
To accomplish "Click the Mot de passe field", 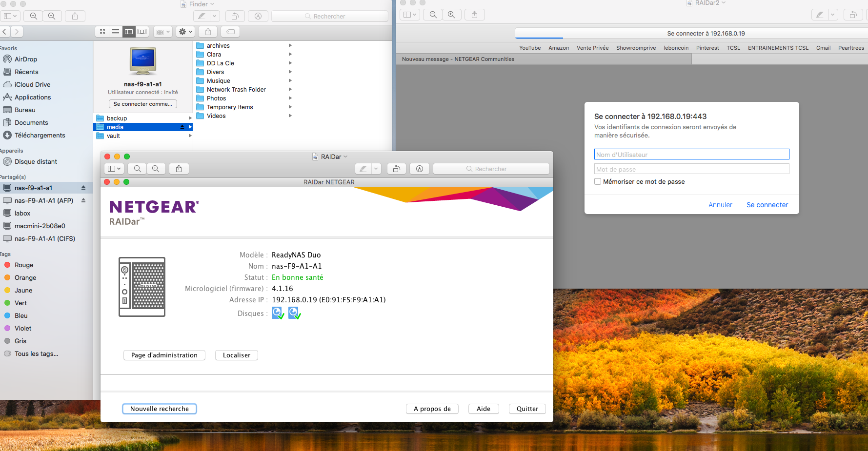I will tap(691, 169).
